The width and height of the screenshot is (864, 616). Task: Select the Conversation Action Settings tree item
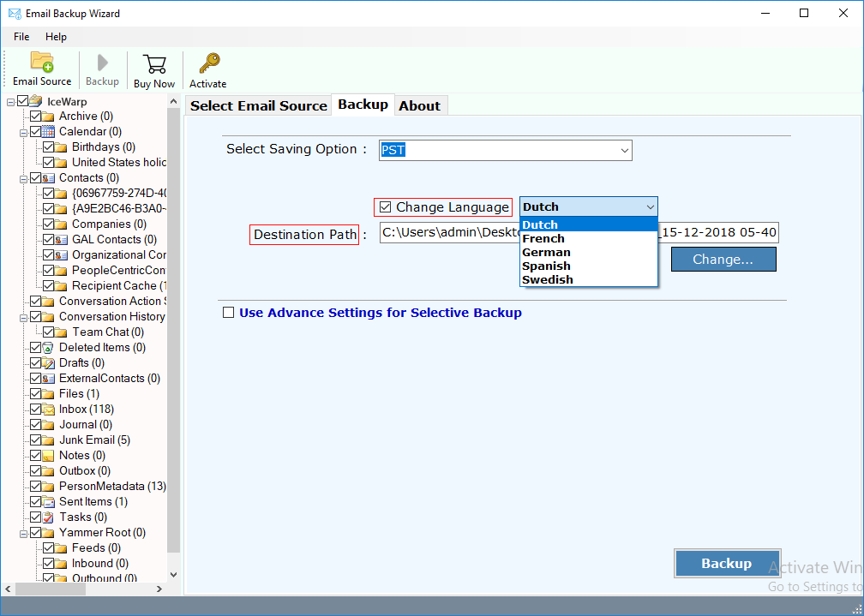(x=112, y=302)
